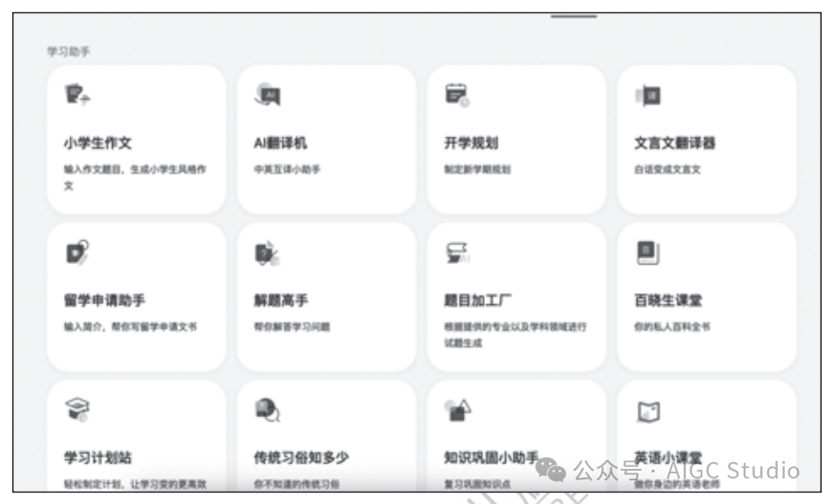This screenshot has width=827, height=504.
Task: Click description 复习巩固知识点
Action: tap(477, 484)
